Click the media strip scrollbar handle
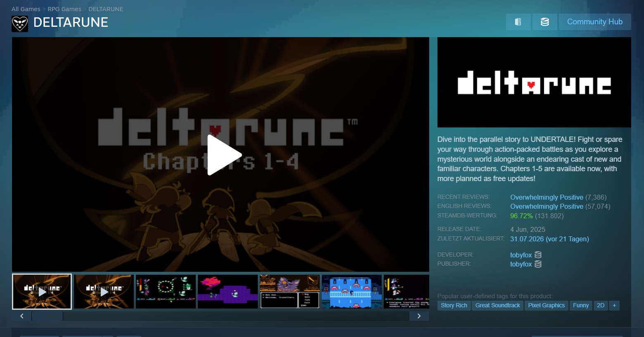 pos(48,316)
